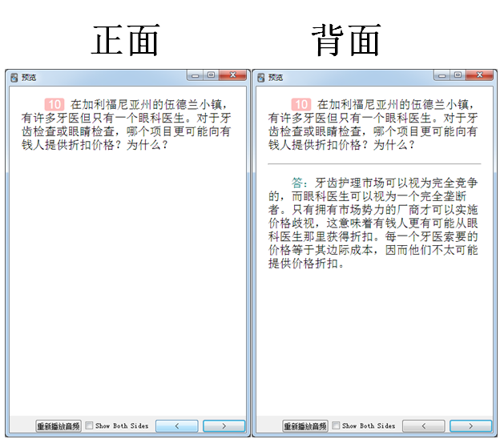Screen dimensions: 504x443
Task: Click the question text in the 正面 window
Action: (126, 125)
